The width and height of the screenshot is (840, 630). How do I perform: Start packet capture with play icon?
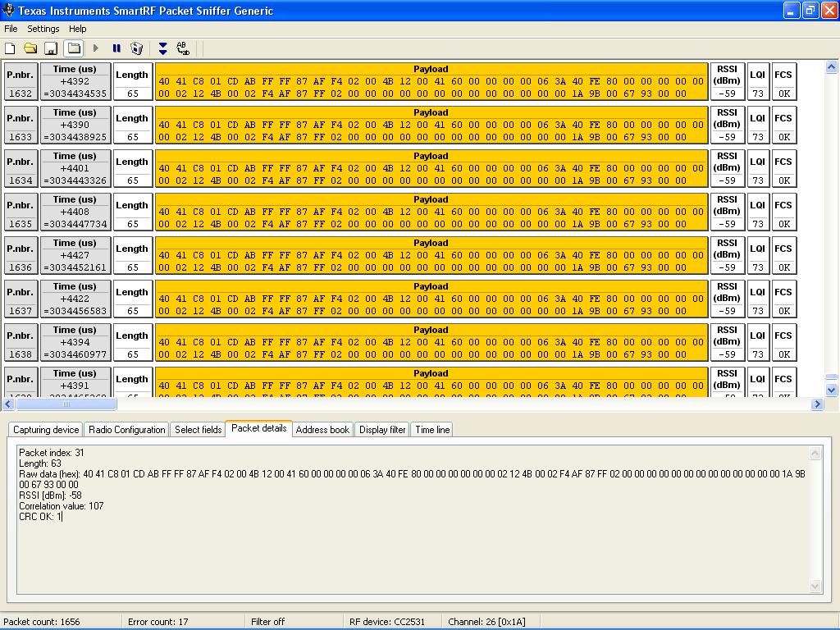point(96,48)
